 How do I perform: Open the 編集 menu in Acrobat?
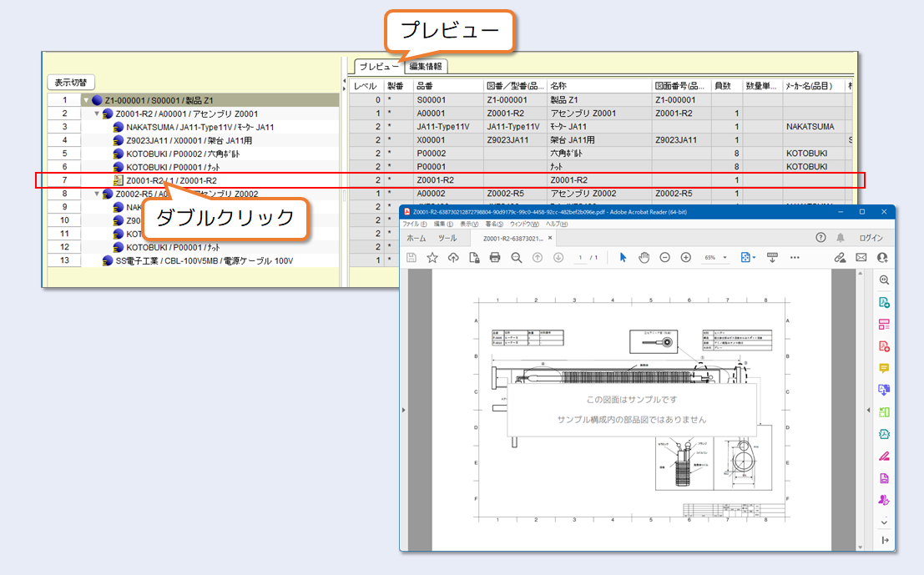click(x=443, y=224)
